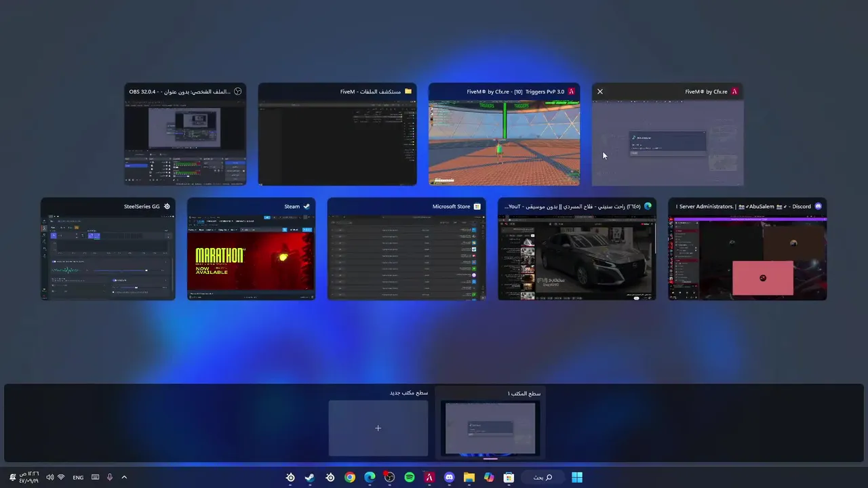
Task: Click the taskbar search box (بحث)
Action: click(x=542, y=477)
